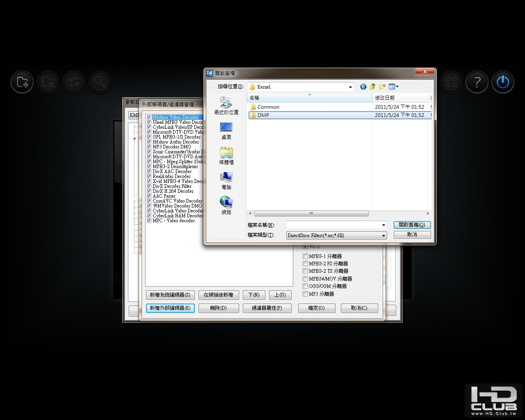This screenshot has width=525, height=420.
Task: Check MP3 分離器
Action: (305, 294)
